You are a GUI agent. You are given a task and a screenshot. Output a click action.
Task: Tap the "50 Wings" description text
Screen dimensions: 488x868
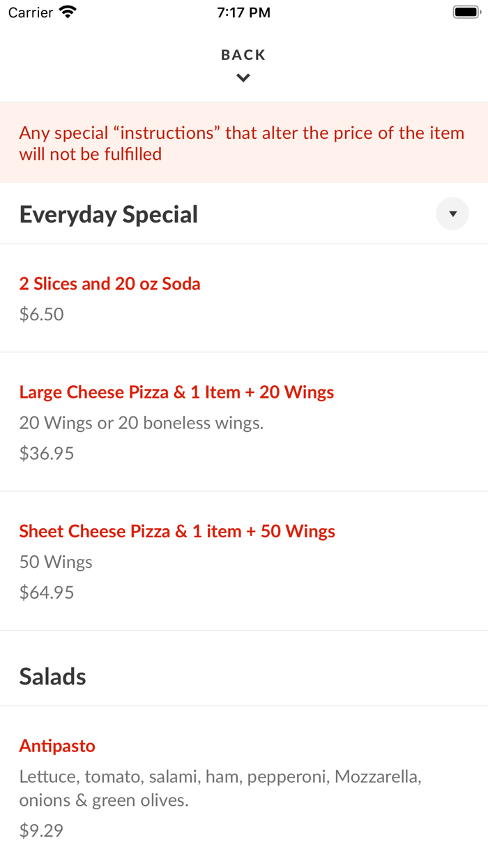pos(56,562)
